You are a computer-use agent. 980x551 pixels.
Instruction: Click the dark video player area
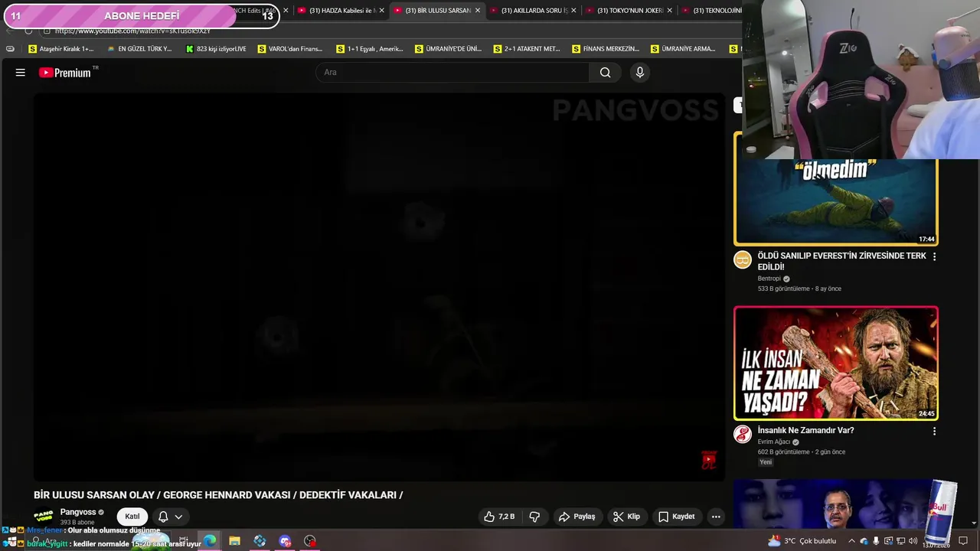(379, 287)
